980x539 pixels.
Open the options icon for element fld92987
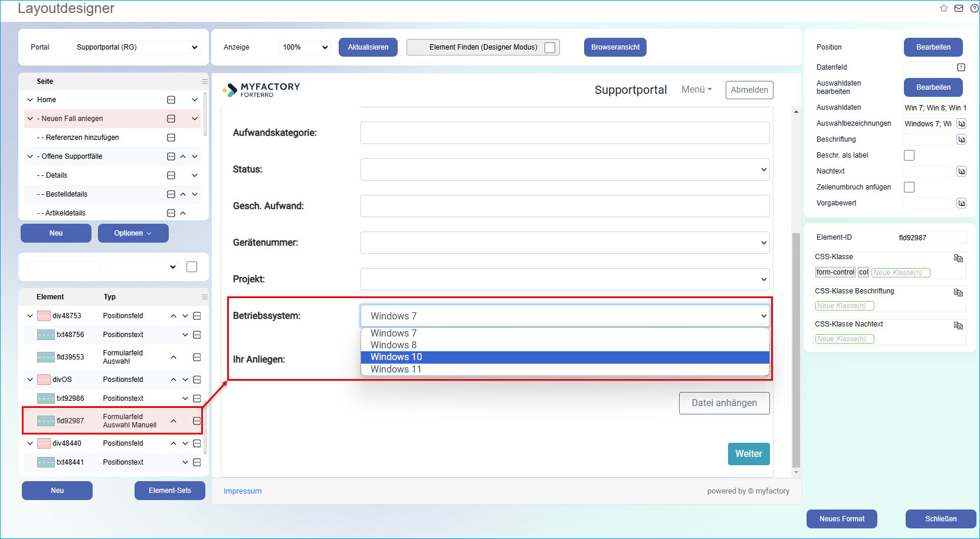click(197, 421)
